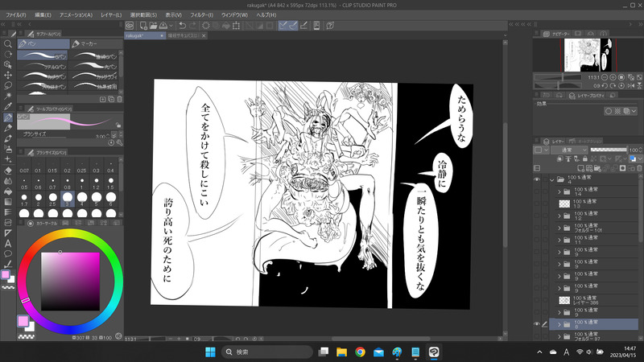
Task: Toggle Snap to ruler in command bar
Action: tap(283, 26)
